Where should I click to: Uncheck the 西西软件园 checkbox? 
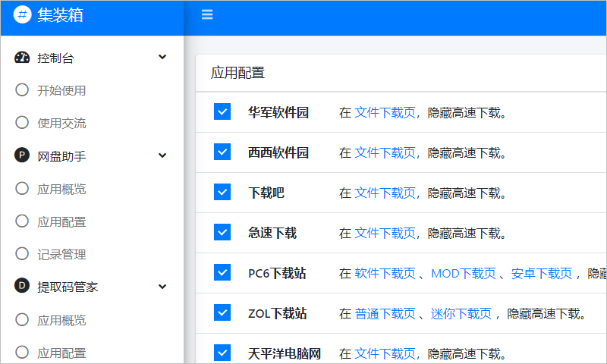pos(222,152)
